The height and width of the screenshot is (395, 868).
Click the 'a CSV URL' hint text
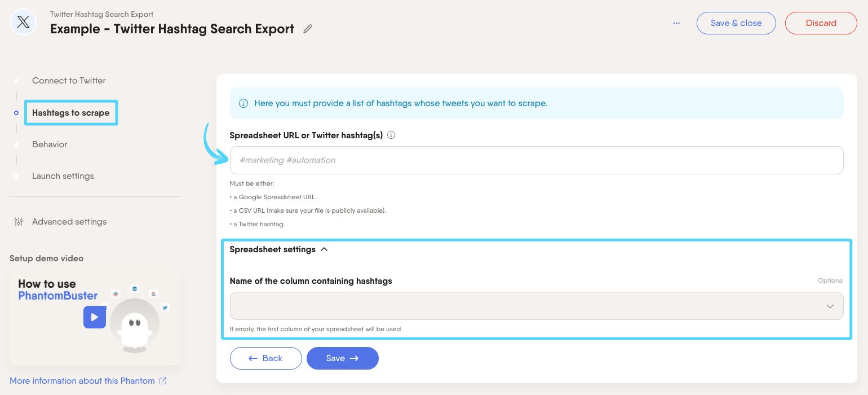point(308,210)
